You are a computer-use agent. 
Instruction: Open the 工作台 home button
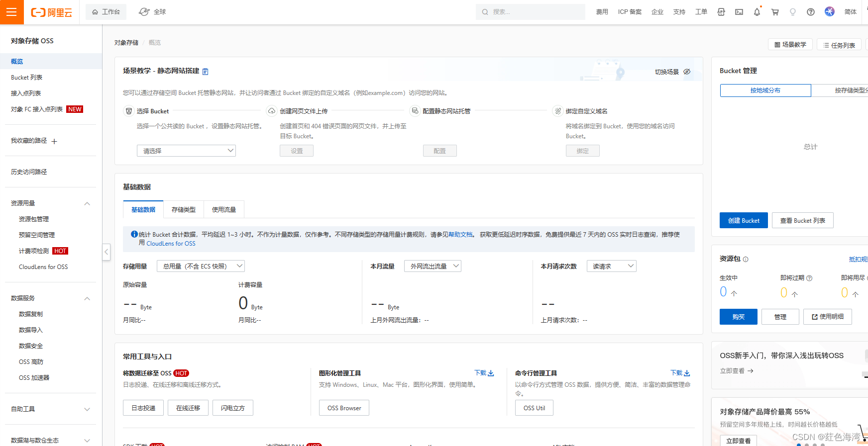tap(106, 12)
